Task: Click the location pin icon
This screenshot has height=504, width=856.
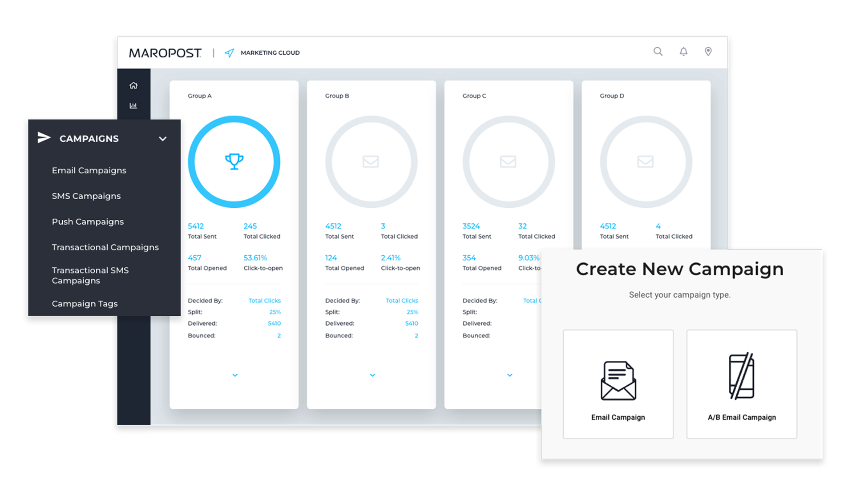Action: (x=708, y=52)
